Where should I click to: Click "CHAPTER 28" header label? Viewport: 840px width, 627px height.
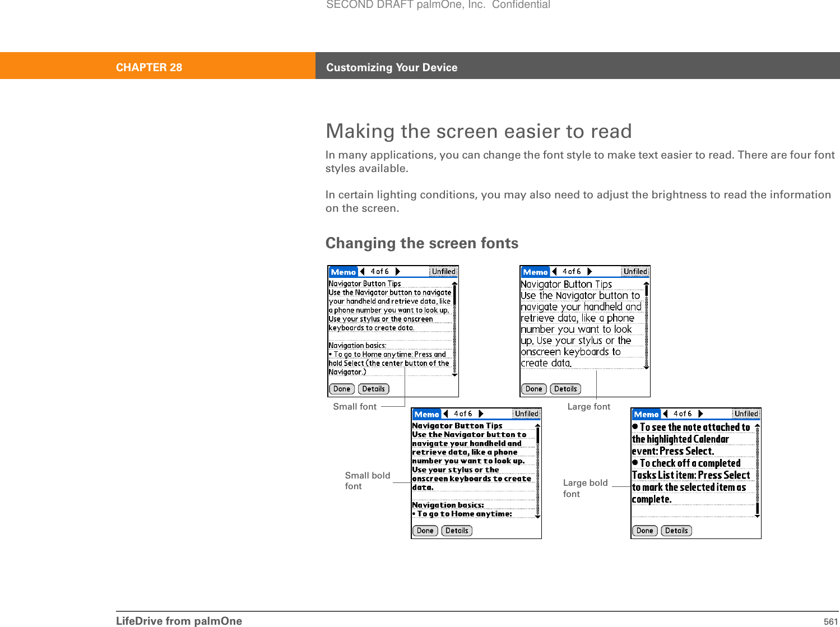tap(149, 67)
